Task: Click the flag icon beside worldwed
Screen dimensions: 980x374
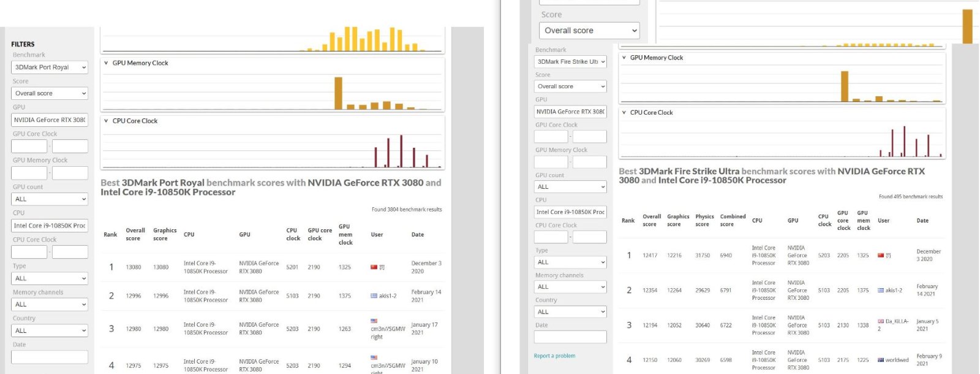Action: click(x=881, y=360)
